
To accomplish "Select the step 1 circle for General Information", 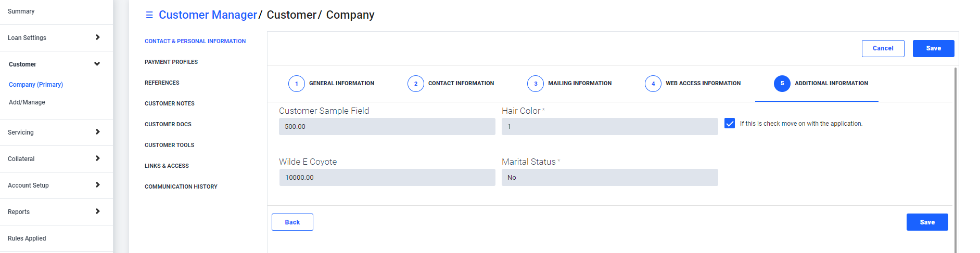I will point(297,84).
